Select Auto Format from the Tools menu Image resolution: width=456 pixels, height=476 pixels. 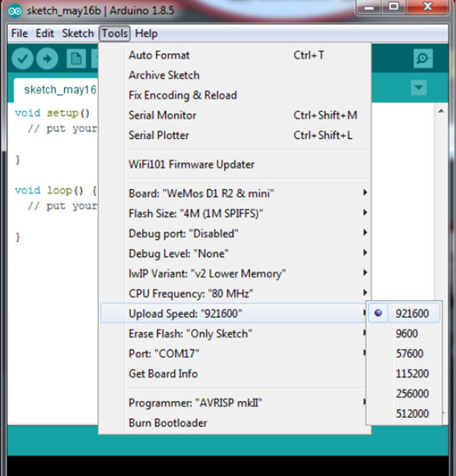(159, 55)
